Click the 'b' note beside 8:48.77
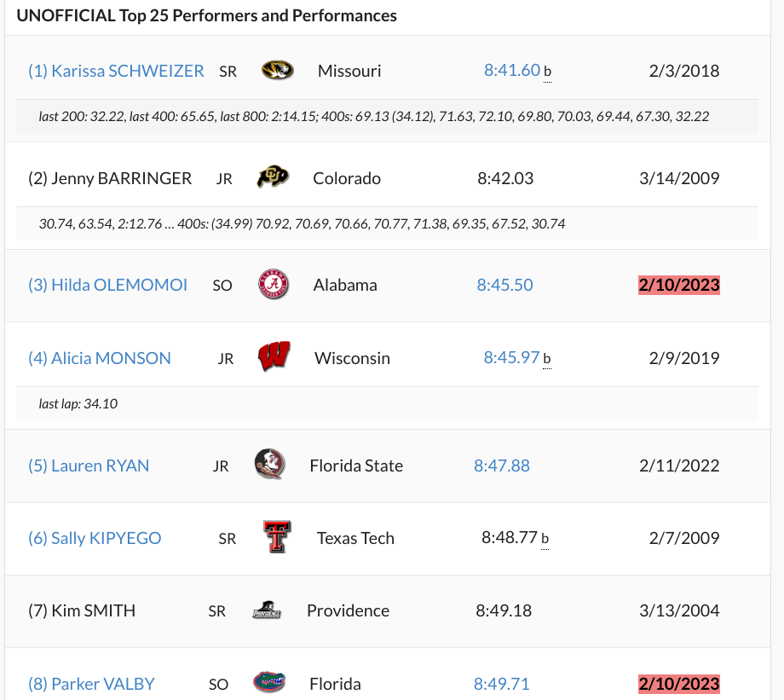This screenshot has width=784, height=700. tap(545, 539)
